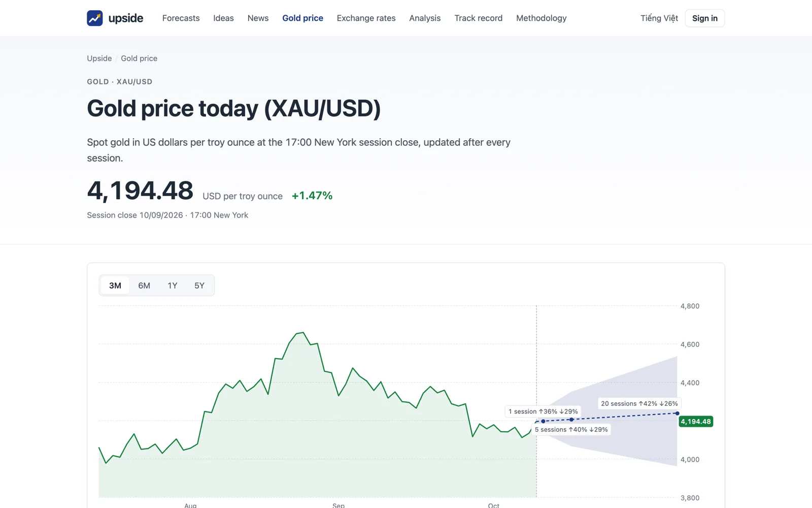
Task: Go to Ideas section
Action: click(223, 18)
